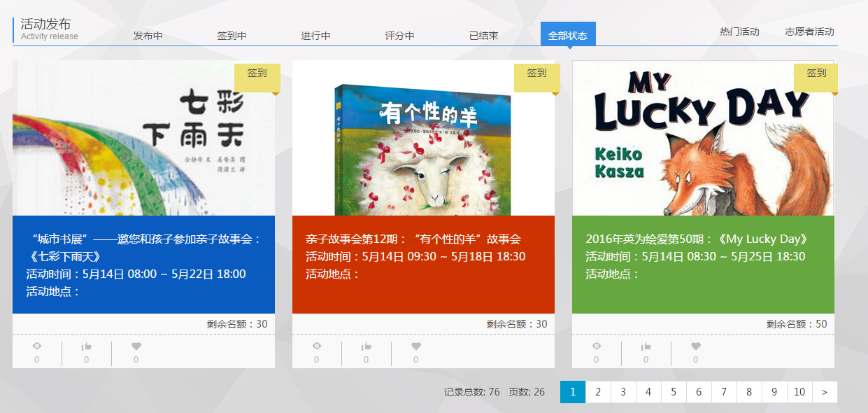Switch to the 评分中 tab
Image resolution: width=868 pixels, height=413 pixels.
pyautogui.click(x=399, y=36)
